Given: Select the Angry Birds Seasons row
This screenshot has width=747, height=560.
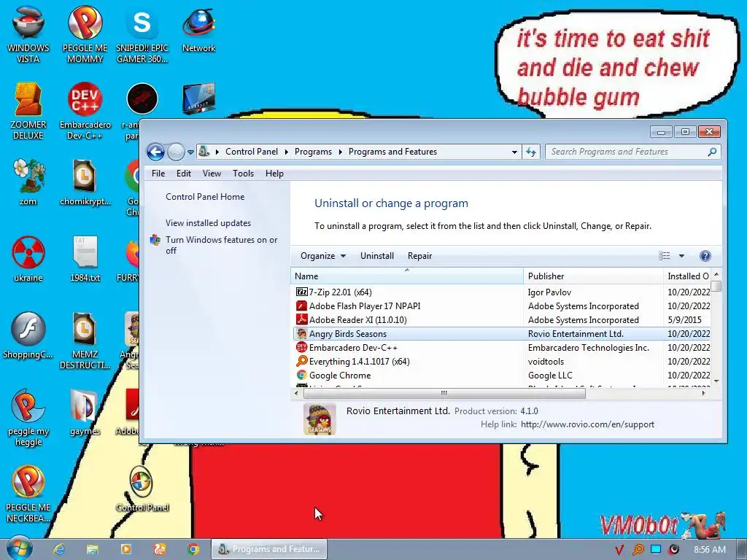Looking at the screenshot, I should [502, 333].
